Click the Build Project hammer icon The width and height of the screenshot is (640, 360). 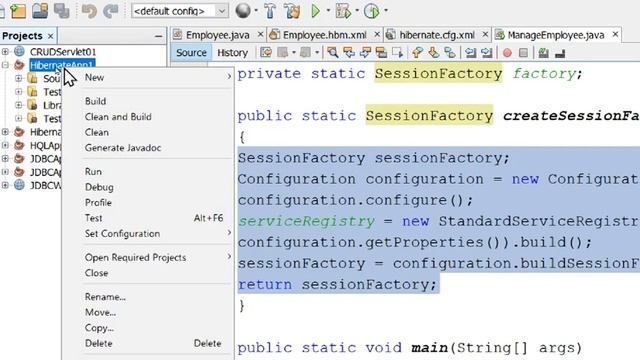(270, 11)
